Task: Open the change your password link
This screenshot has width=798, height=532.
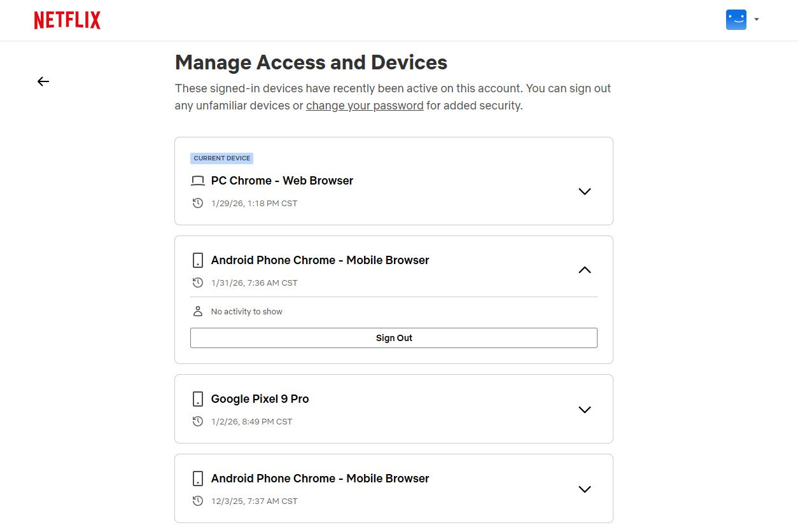Action: click(x=365, y=106)
